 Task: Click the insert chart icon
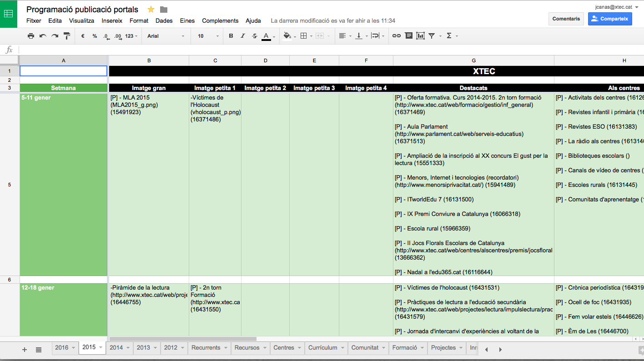(x=420, y=36)
